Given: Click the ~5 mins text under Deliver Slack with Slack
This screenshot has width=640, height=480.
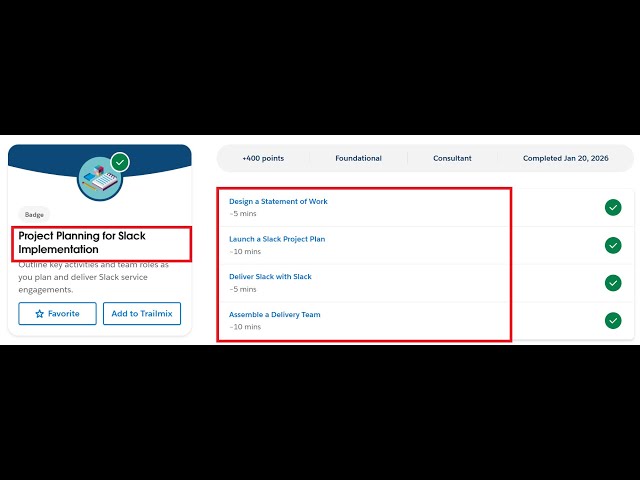Looking at the screenshot, I should coord(243,289).
